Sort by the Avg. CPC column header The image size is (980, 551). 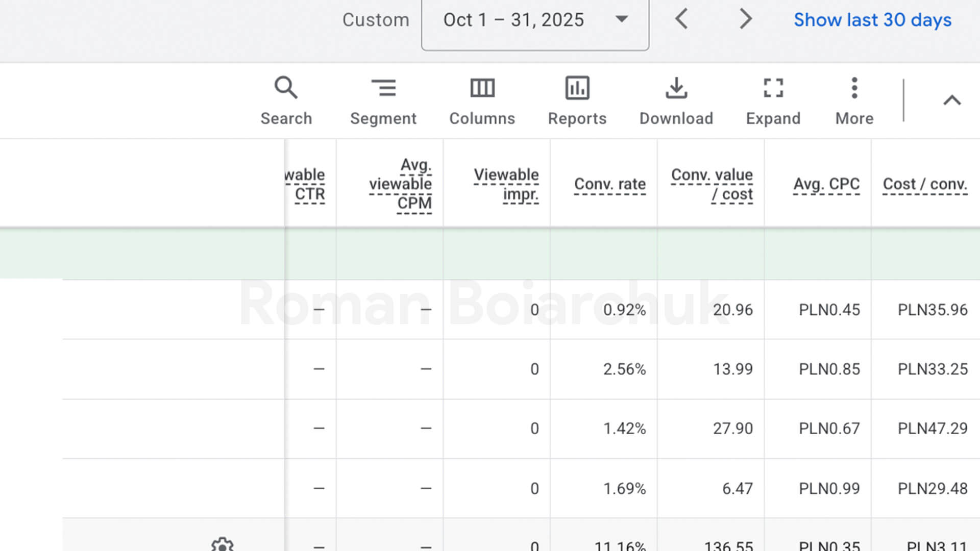[x=826, y=184]
